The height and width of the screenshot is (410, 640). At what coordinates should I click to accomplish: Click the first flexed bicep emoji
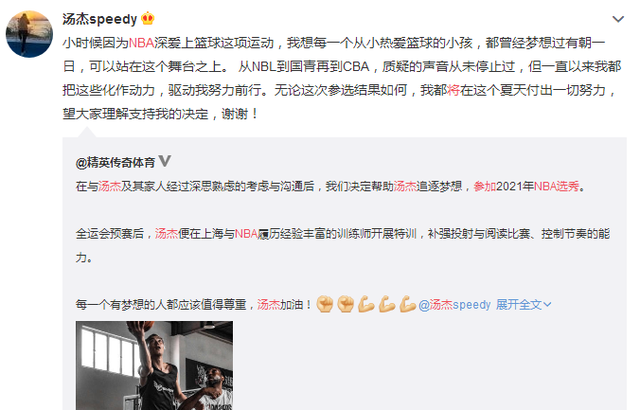tap(366, 304)
